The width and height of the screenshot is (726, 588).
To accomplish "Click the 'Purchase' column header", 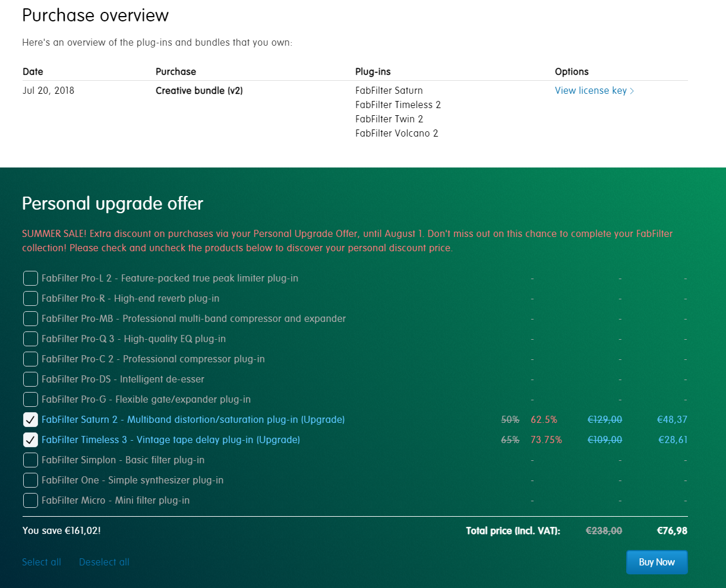I will (x=176, y=71).
